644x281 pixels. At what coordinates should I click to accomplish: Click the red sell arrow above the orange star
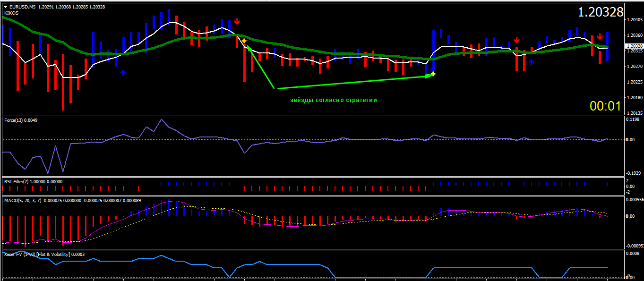tap(237, 21)
